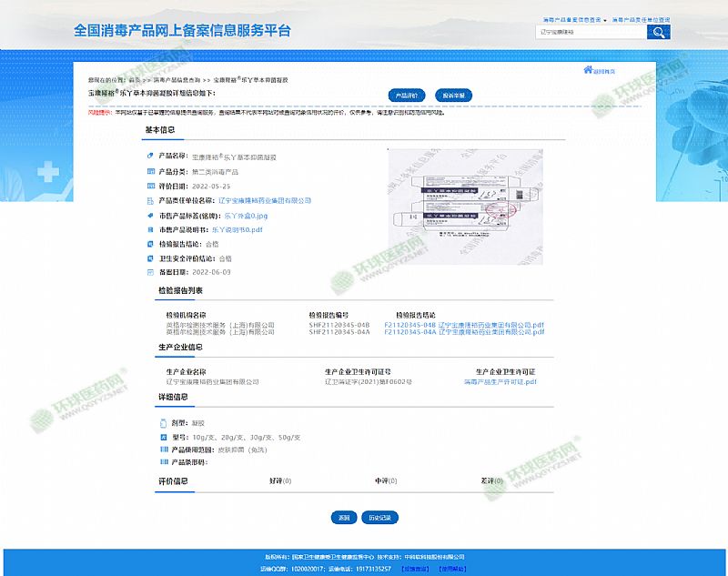Viewport: 728px width, 576px height.
Task: Click the icon beside 产品分类
Action: coord(150,171)
